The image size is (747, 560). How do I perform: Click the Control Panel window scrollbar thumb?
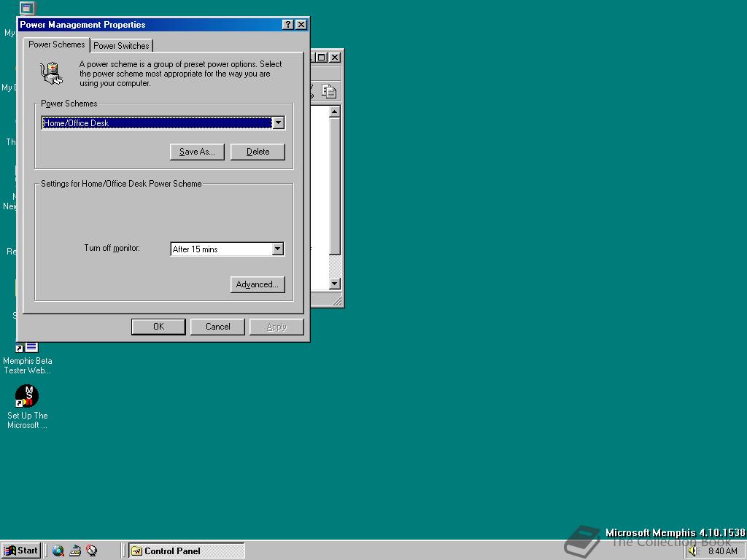(x=334, y=186)
